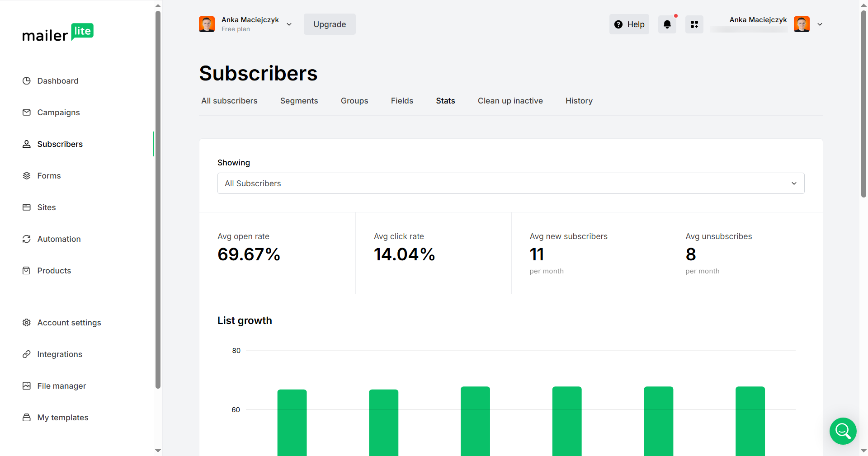This screenshot has width=868, height=456.
Task: Open Account settings in the sidebar
Action: pos(69,323)
